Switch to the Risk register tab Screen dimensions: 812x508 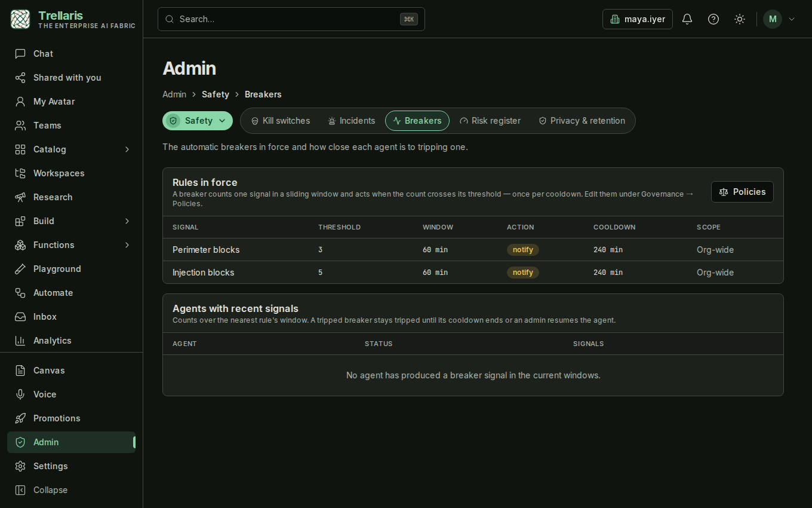tap(490, 121)
